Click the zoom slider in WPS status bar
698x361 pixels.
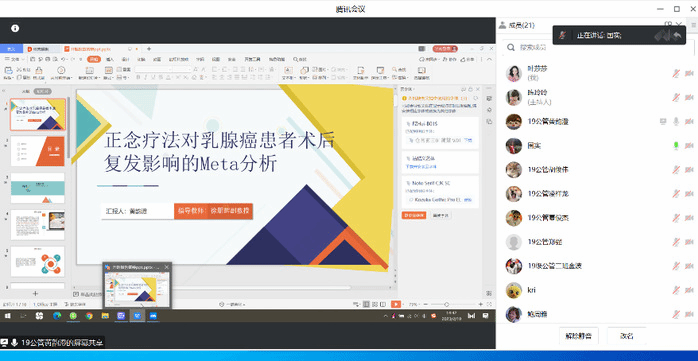click(446, 304)
